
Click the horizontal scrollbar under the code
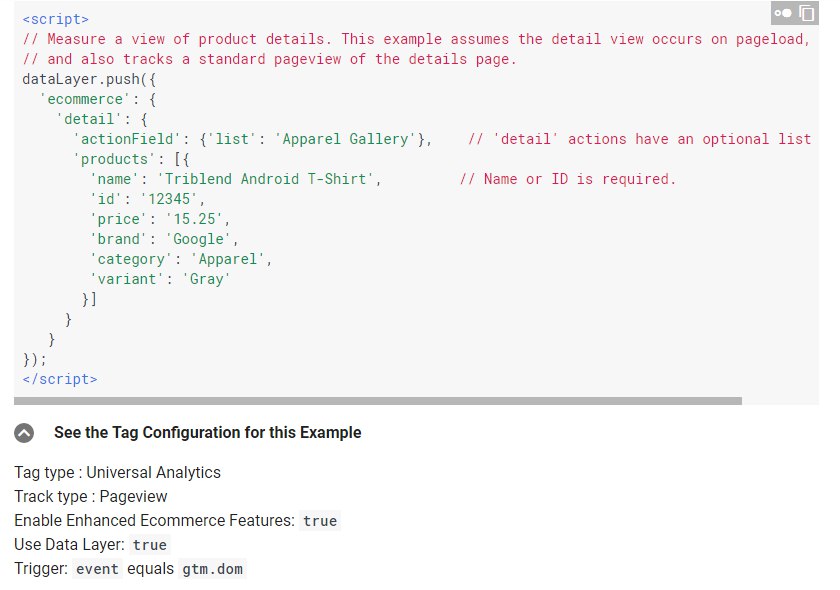click(x=378, y=401)
